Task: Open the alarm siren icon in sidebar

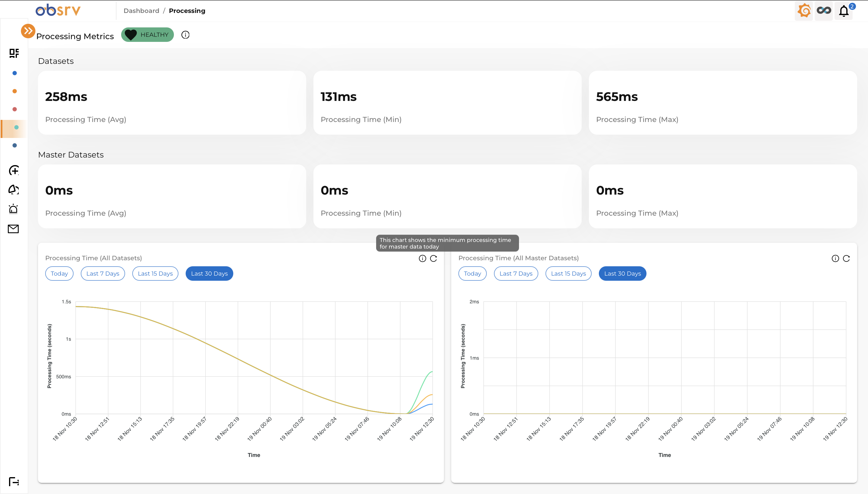Action: (x=13, y=209)
